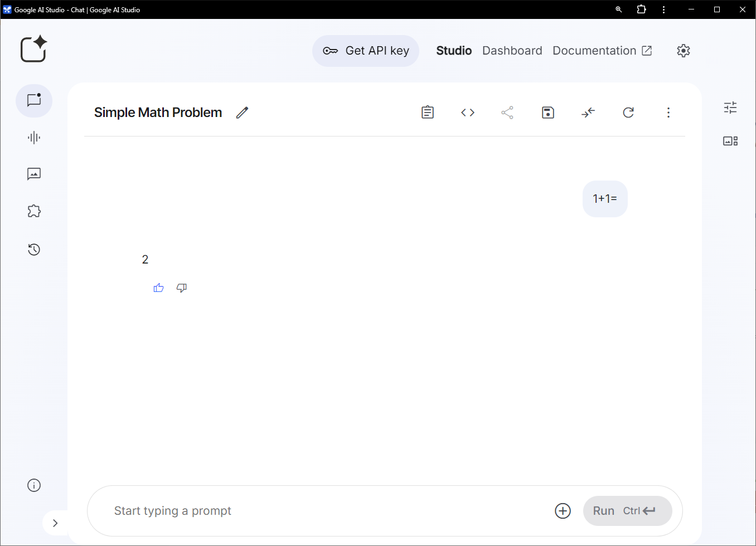This screenshot has width=756, height=546.
Task: Open the attach file plus menu
Action: click(x=563, y=510)
